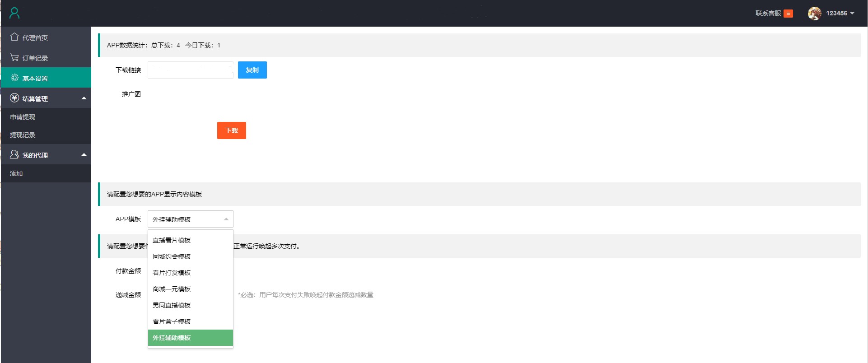This screenshot has height=363, width=868.
Task: Click the blue 复制 button
Action: tap(252, 70)
